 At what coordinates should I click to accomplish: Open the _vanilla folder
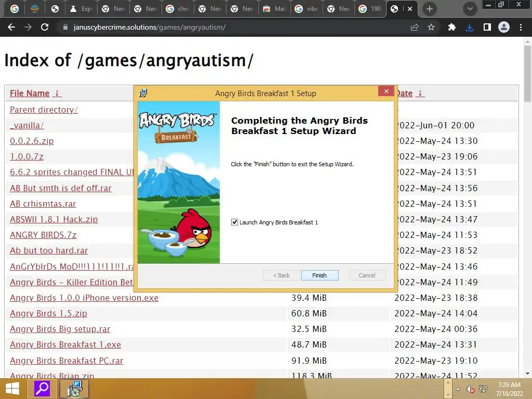pyautogui.click(x=27, y=126)
